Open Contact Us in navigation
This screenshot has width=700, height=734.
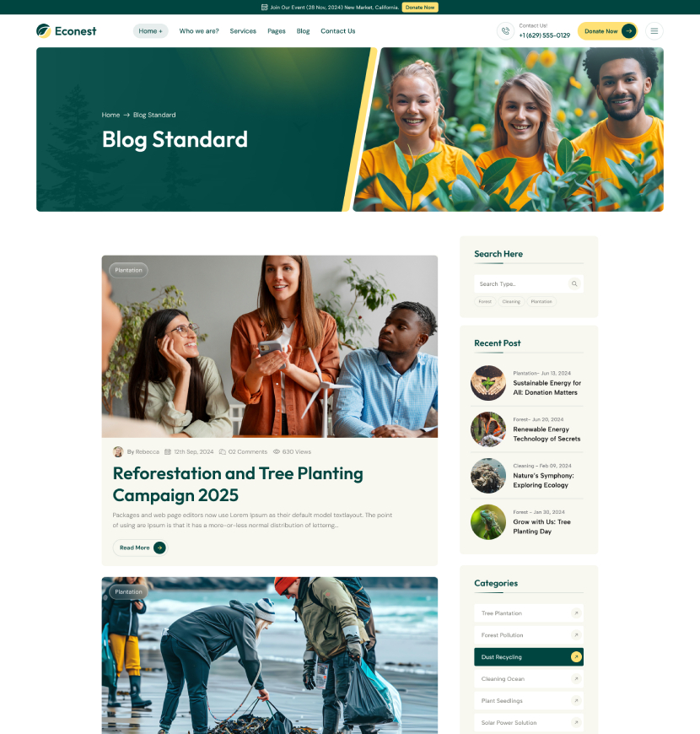(338, 31)
